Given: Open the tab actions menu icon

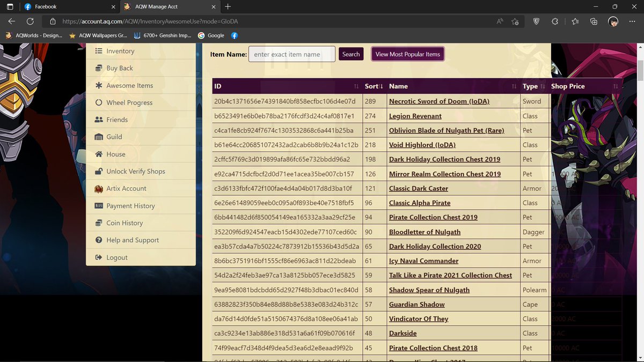Looking at the screenshot, I should coord(10,7).
